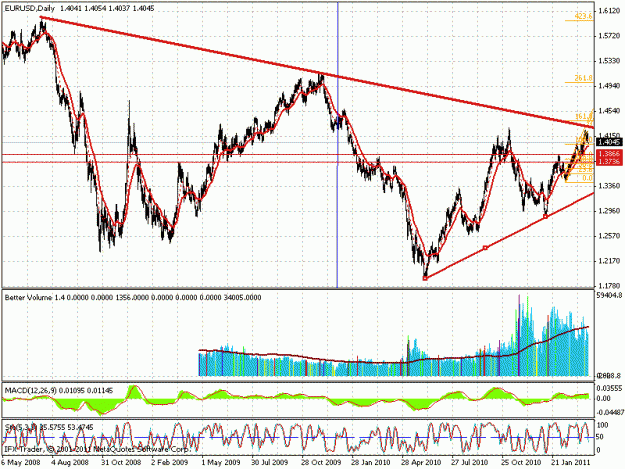This screenshot has width=625, height=469.
Task: Click the 1.3866 red price level label
Action: click(609, 154)
